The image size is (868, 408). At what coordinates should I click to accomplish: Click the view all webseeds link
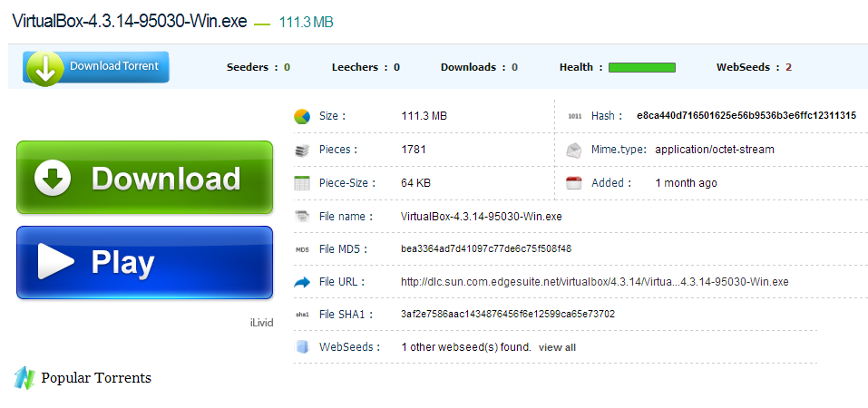[x=557, y=347]
